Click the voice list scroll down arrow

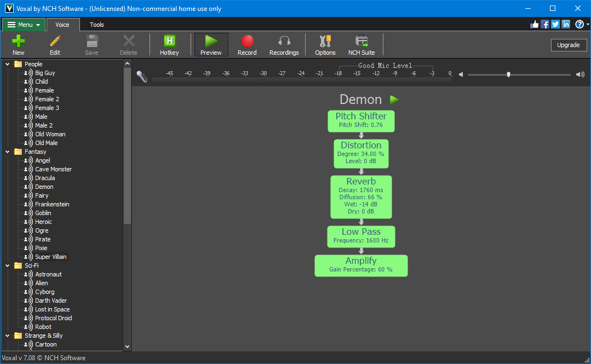pos(128,346)
